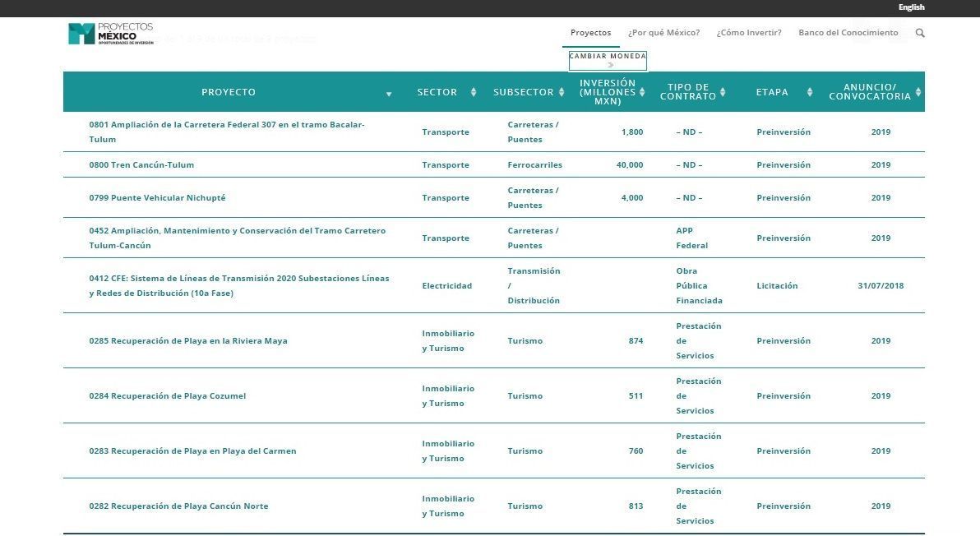The width and height of the screenshot is (980, 536).
Task: Open the search magnifier icon
Action: pyautogui.click(x=920, y=33)
